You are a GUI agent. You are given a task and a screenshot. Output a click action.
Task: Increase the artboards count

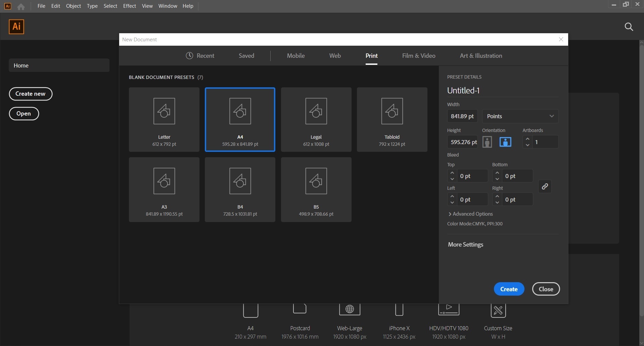coord(527,139)
